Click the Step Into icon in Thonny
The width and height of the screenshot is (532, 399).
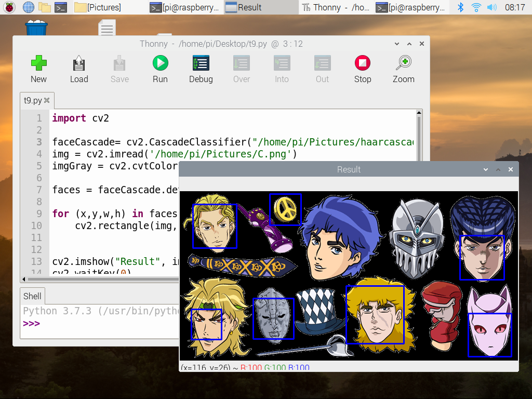(x=282, y=63)
